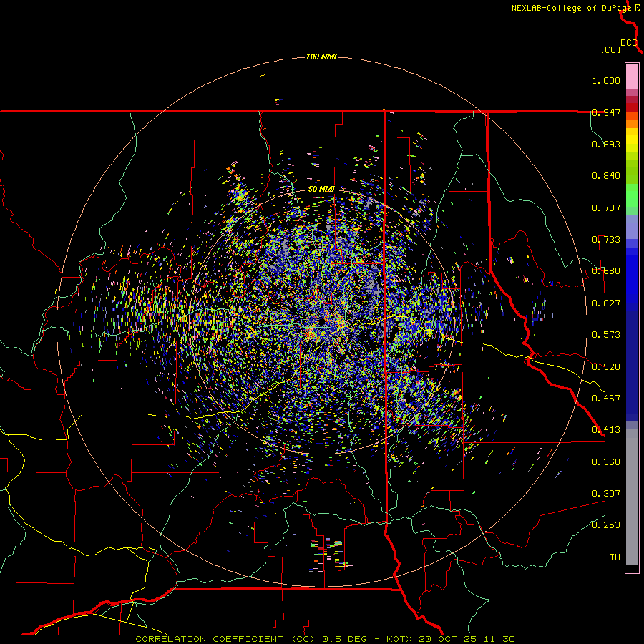This screenshot has width=644, height=644.
Task: Click the 0.413 scale value
Action: pyautogui.click(x=606, y=430)
